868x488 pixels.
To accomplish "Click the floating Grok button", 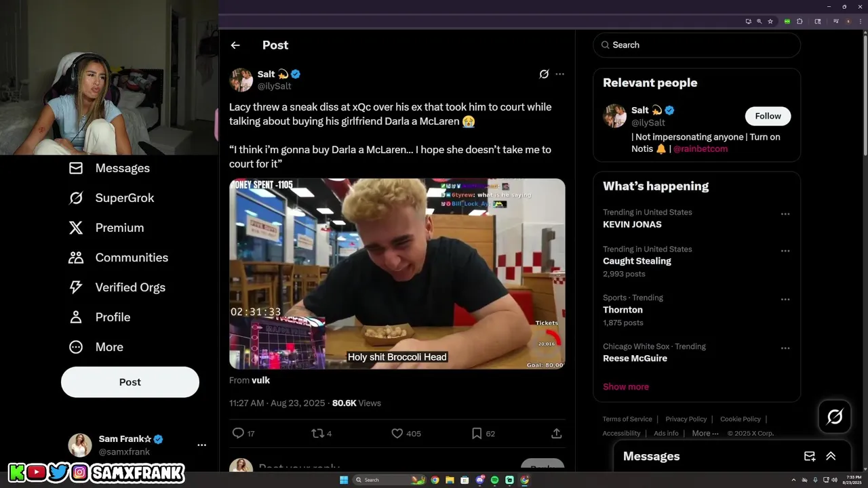I will tap(835, 417).
